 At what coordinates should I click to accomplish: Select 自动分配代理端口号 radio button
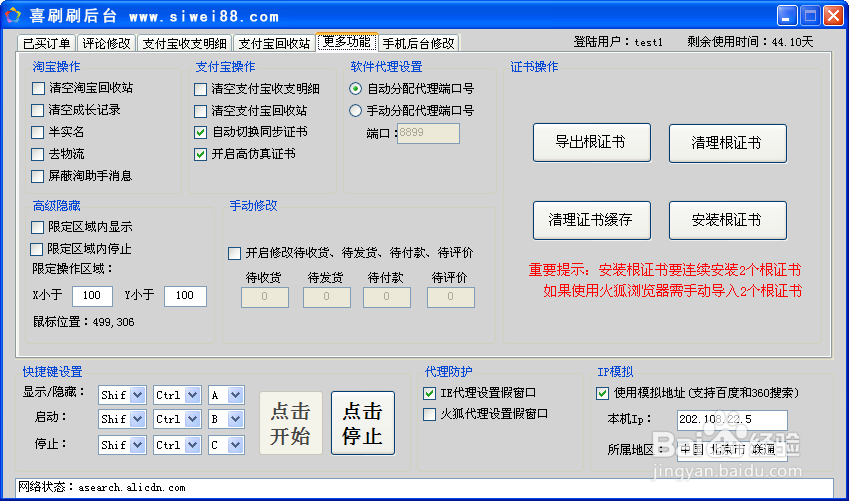tap(355, 88)
